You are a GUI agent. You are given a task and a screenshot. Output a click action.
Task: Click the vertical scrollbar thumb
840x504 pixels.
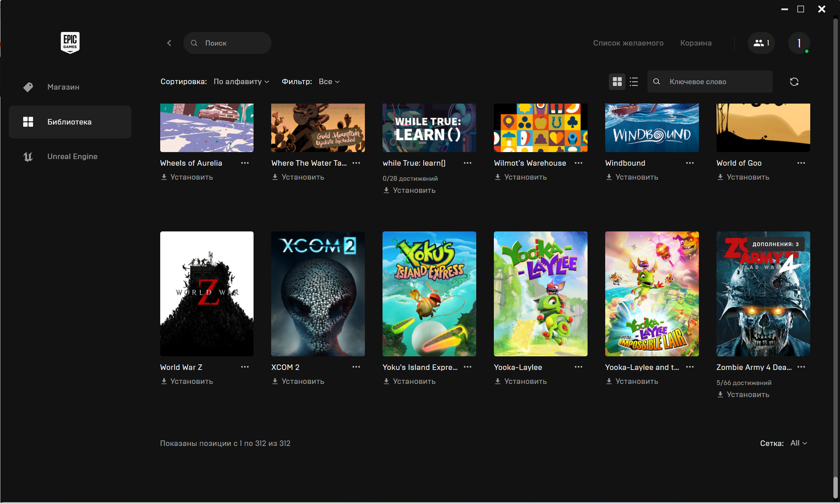pos(836,488)
